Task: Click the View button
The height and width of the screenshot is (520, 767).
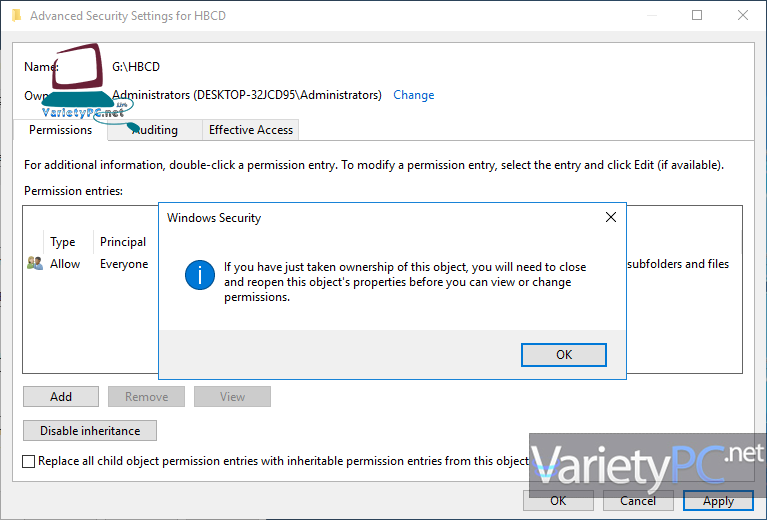Action: click(233, 397)
